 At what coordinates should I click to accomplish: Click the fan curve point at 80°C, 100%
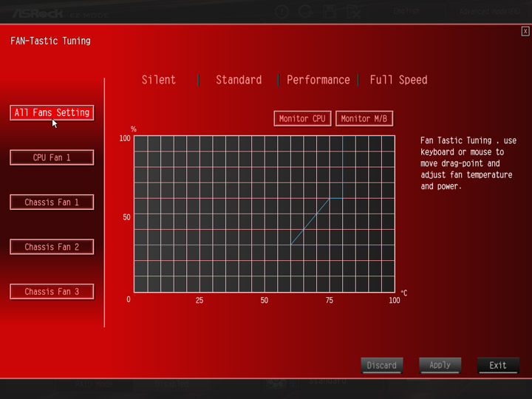click(343, 136)
